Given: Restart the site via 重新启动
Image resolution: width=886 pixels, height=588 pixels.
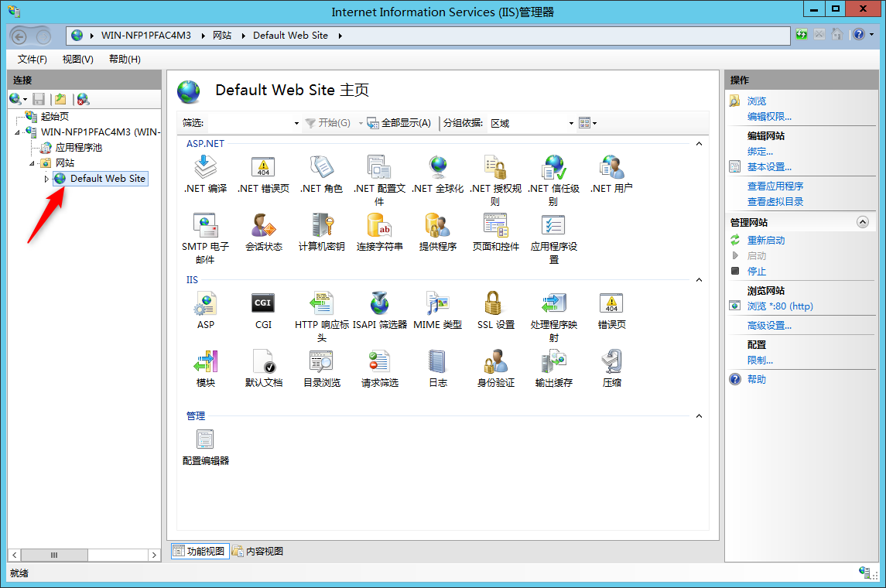Looking at the screenshot, I should coord(765,241).
